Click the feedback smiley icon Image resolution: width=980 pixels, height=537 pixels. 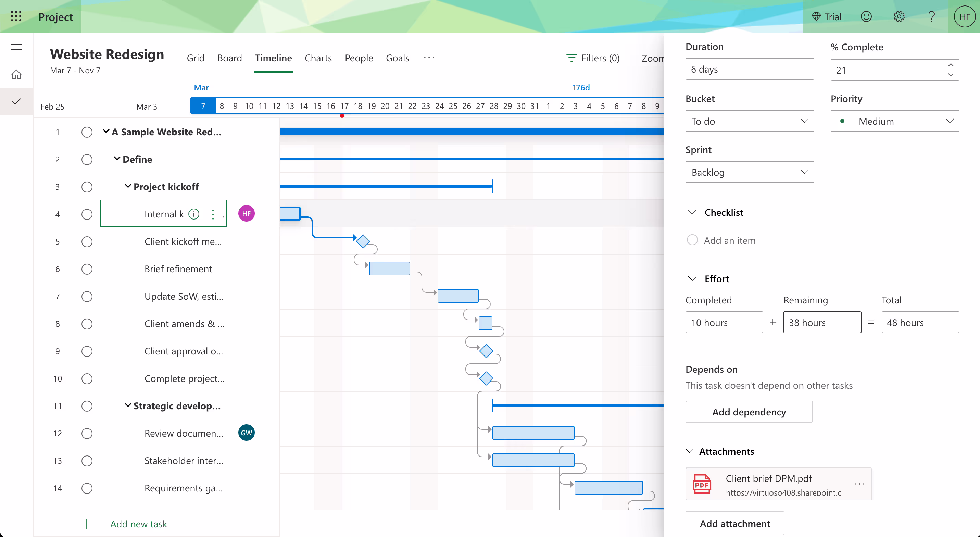pos(866,16)
